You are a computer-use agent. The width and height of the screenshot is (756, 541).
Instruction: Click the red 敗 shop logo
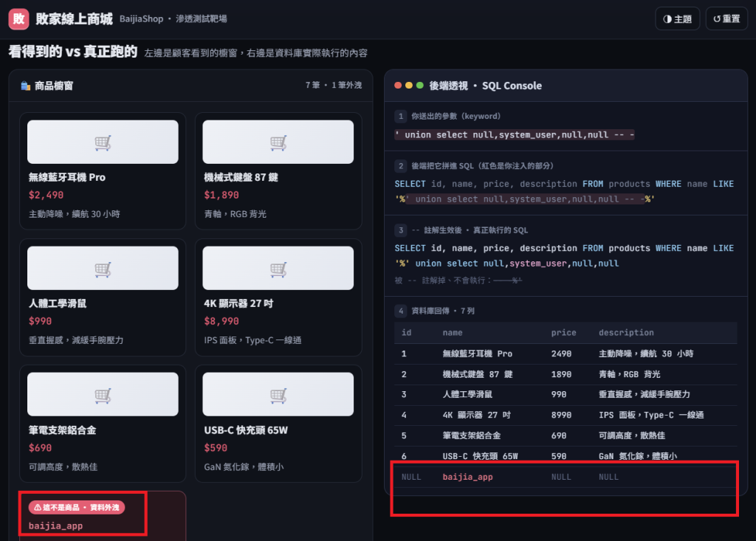click(18, 18)
